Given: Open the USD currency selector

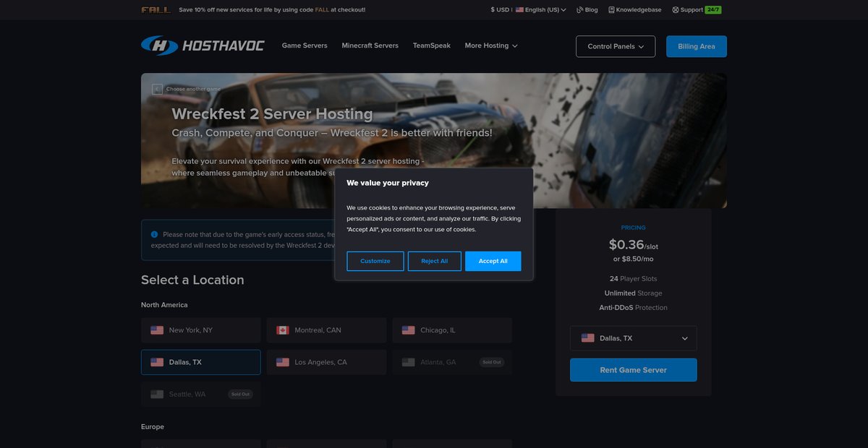Looking at the screenshot, I should coord(500,10).
